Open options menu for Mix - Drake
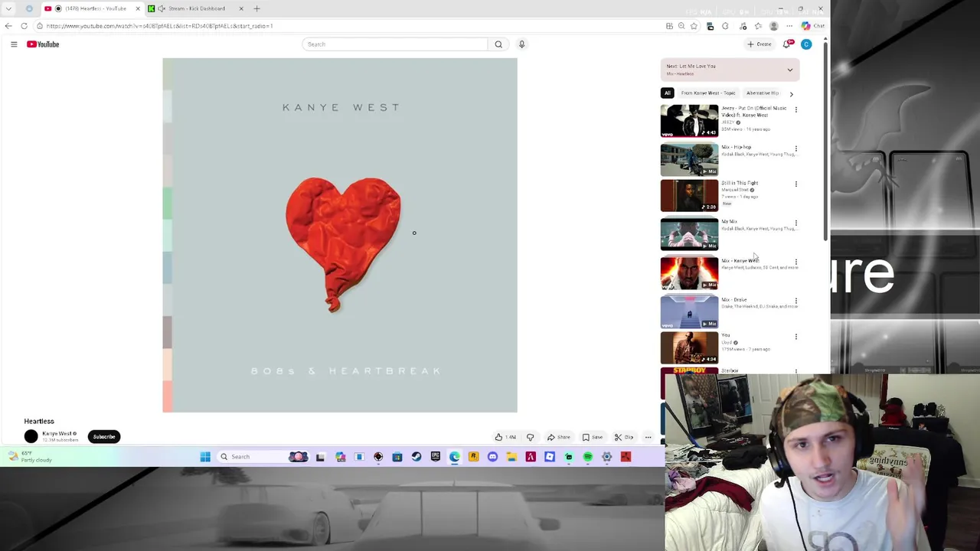 pyautogui.click(x=795, y=302)
